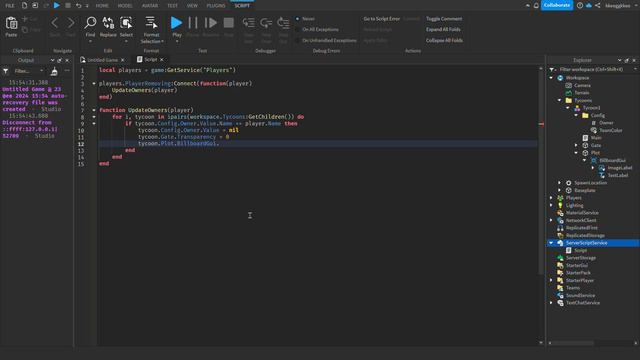Navigate Forward in script history
The width and height of the screenshot is (640, 360).
click(x=71, y=23)
